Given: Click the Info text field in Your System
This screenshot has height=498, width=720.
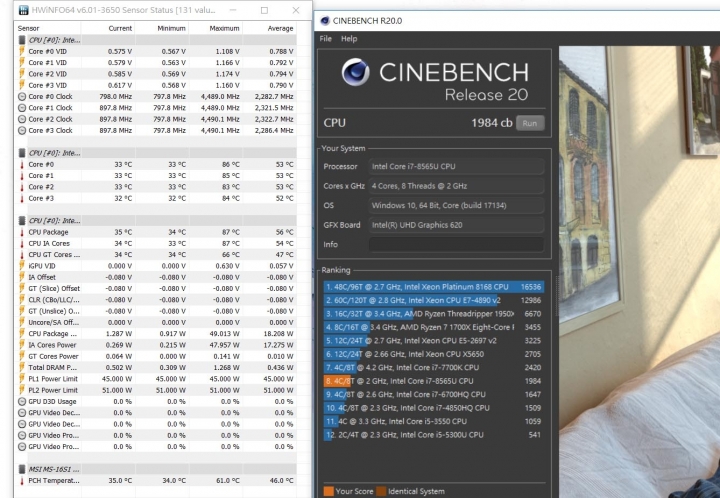Looking at the screenshot, I should click(456, 243).
